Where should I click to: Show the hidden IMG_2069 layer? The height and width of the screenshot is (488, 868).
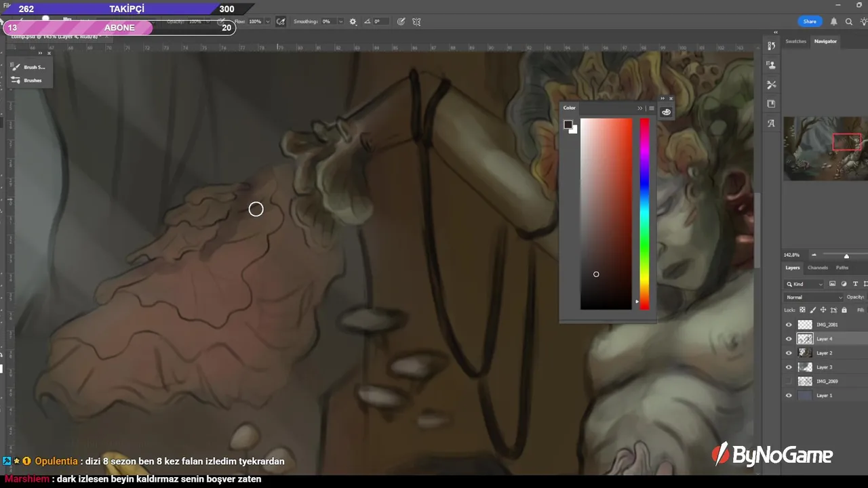tap(789, 382)
